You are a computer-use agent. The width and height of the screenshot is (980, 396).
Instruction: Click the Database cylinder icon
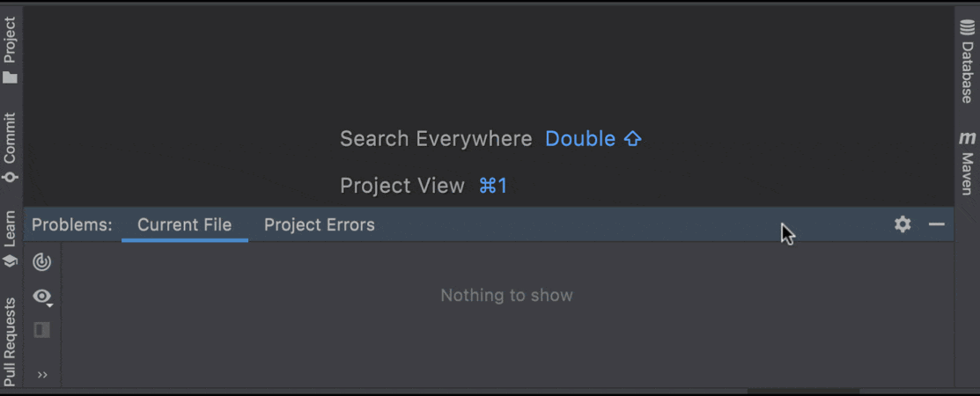(x=968, y=28)
